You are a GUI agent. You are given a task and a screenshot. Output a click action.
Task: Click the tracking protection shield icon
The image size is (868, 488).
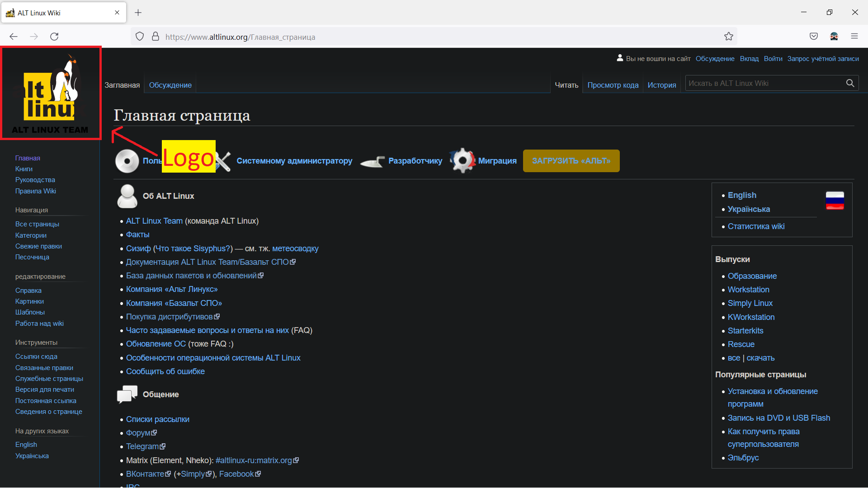coord(139,36)
